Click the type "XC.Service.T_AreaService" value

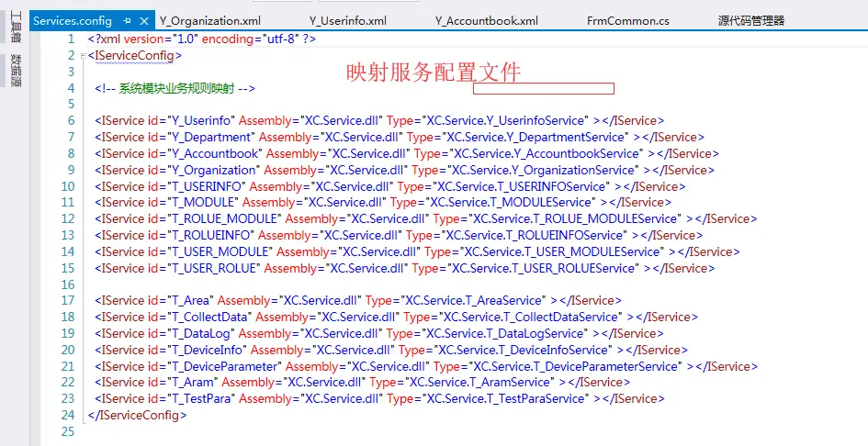pyautogui.click(x=474, y=300)
